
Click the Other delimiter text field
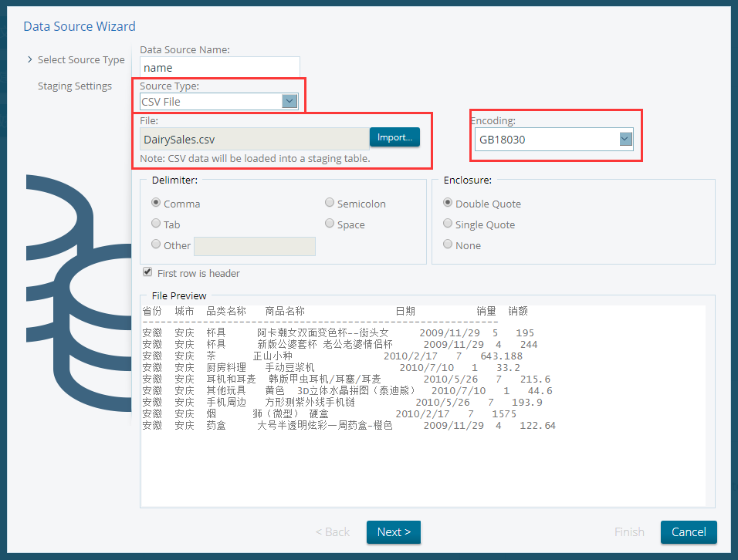pos(255,246)
